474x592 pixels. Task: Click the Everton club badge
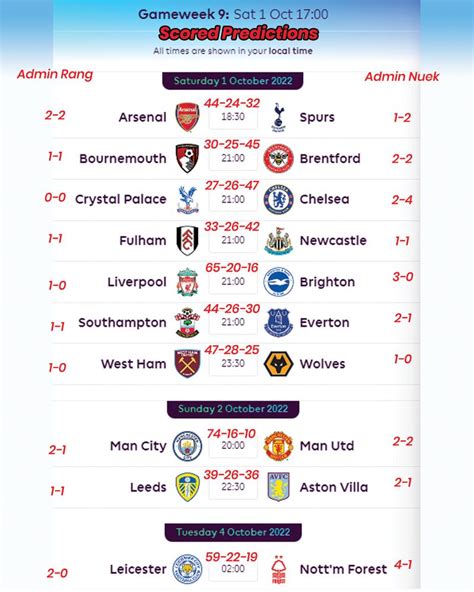point(278,323)
